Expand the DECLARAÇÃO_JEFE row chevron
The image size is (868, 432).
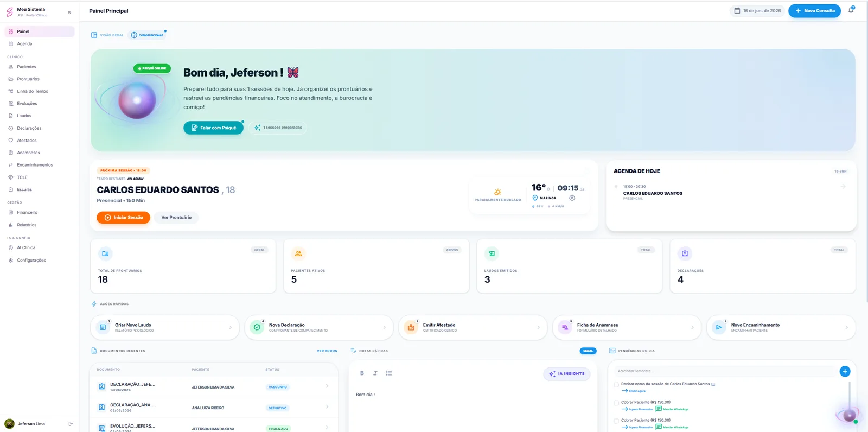327,386
